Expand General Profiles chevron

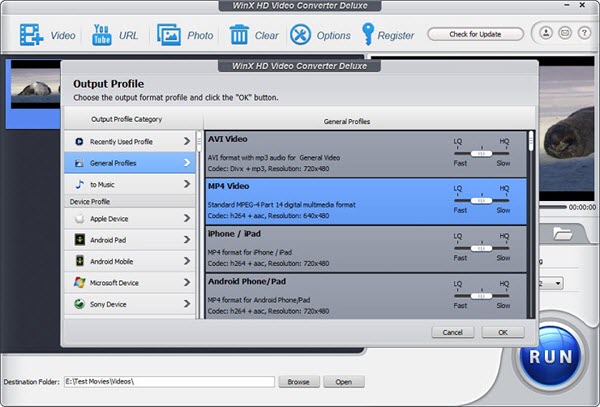coord(187,163)
